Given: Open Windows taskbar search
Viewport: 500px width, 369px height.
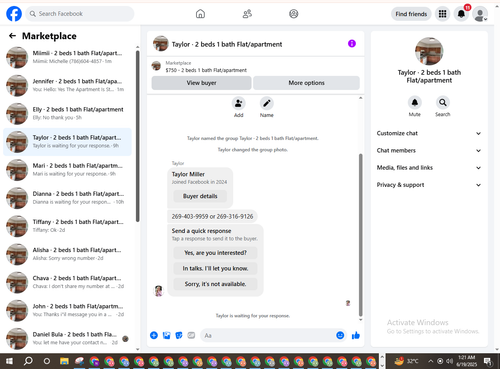Looking at the screenshot, I should (x=28, y=361).
